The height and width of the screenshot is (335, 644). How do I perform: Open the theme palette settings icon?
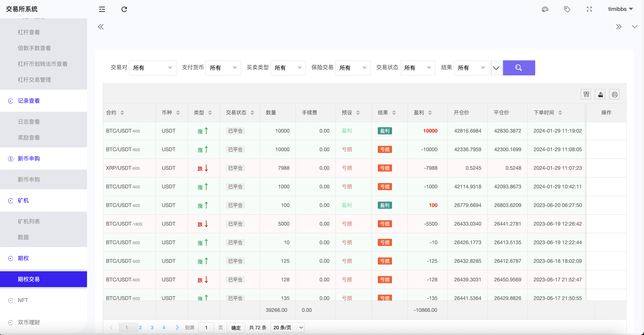tap(545, 9)
